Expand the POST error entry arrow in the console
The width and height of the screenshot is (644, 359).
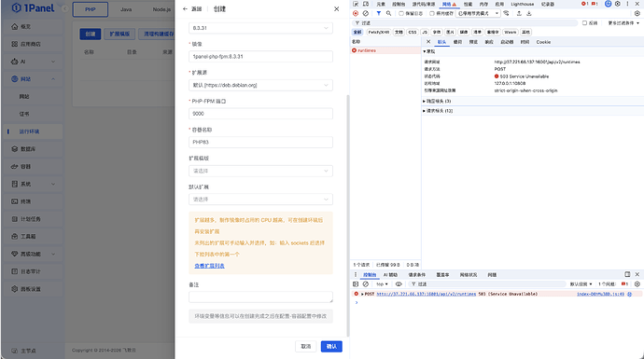click(362, 294)
